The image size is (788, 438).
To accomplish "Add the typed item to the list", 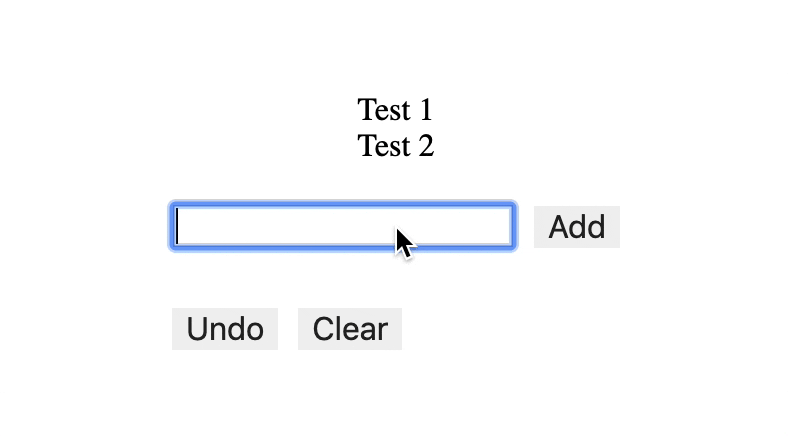I will click(x=576, y=227).
